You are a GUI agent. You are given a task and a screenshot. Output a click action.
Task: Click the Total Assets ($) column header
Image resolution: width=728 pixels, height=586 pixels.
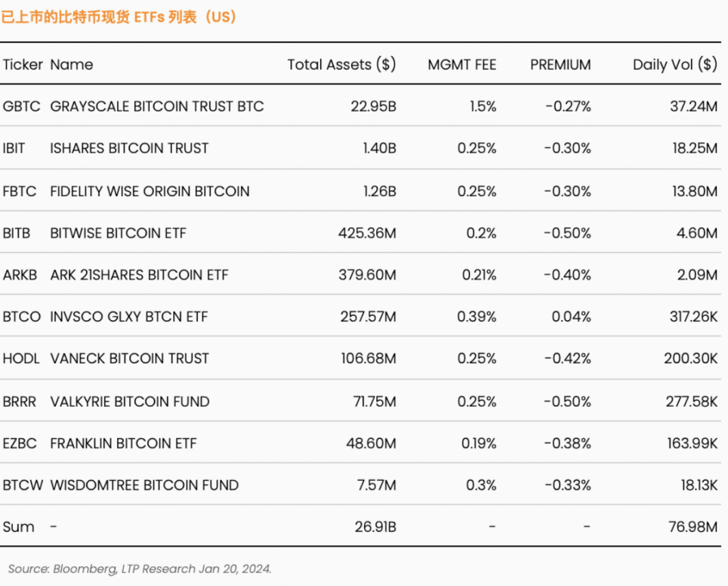point(341,64)
